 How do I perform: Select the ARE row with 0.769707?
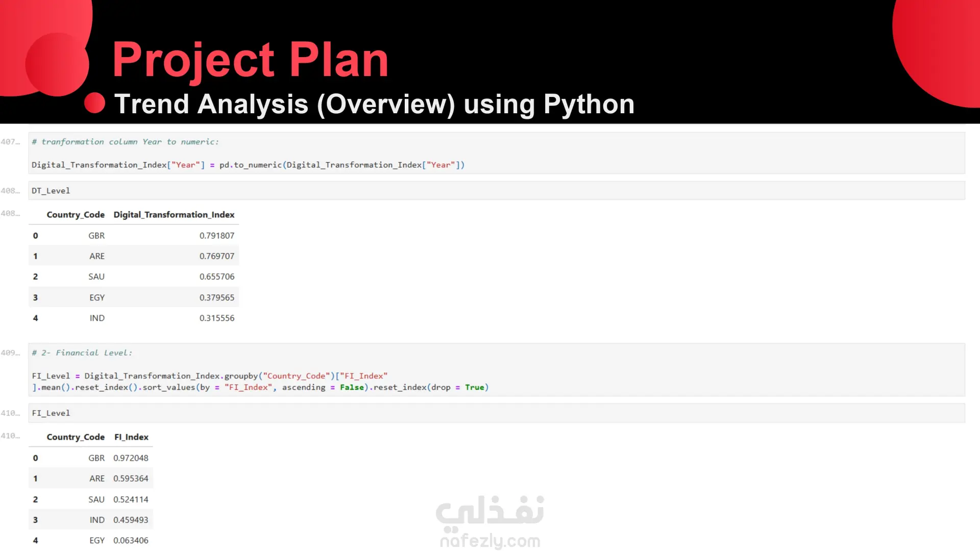click(x=134, y=256)
